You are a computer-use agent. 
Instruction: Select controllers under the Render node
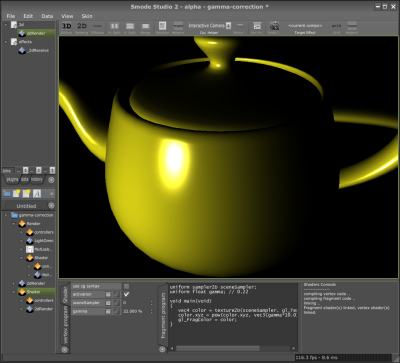44,232
